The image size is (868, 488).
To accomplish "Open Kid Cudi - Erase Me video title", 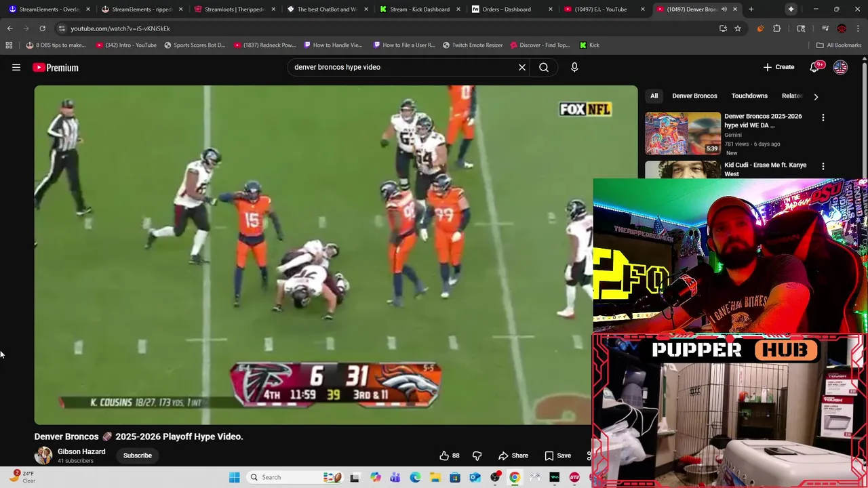I will click(x=766, y=169).
